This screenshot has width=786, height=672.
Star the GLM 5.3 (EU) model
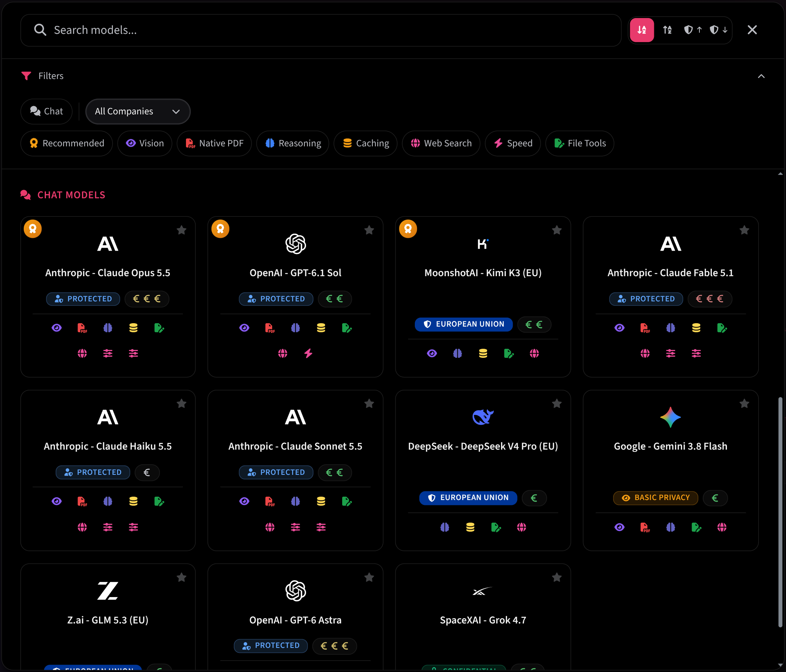click(x=181, y=577)
